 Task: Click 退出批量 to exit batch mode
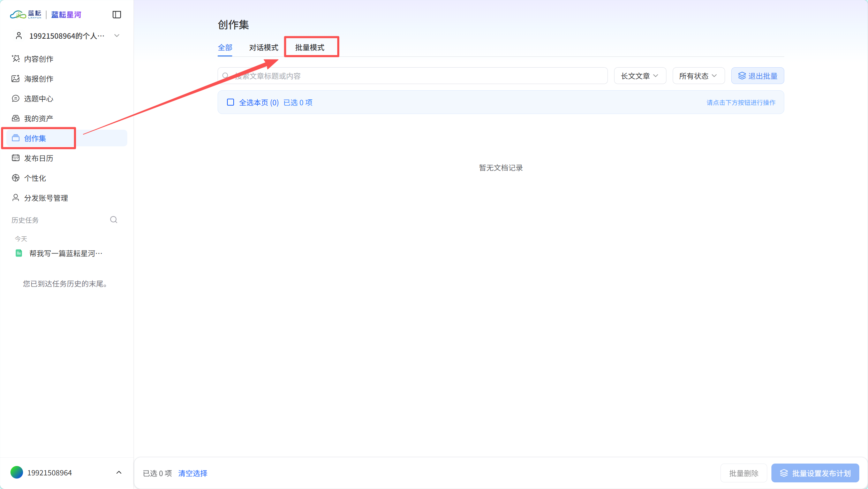coord(757,76)
